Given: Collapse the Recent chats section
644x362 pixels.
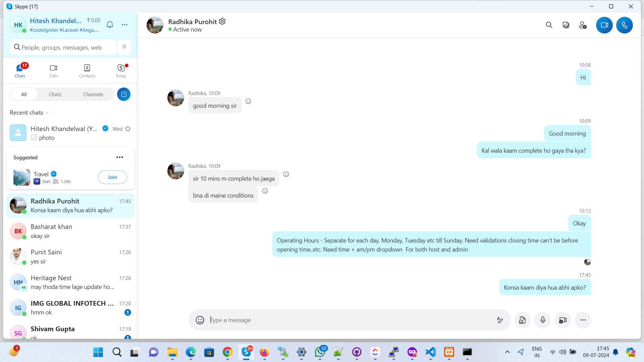Looking at the screenshot, I should point(47,113).
